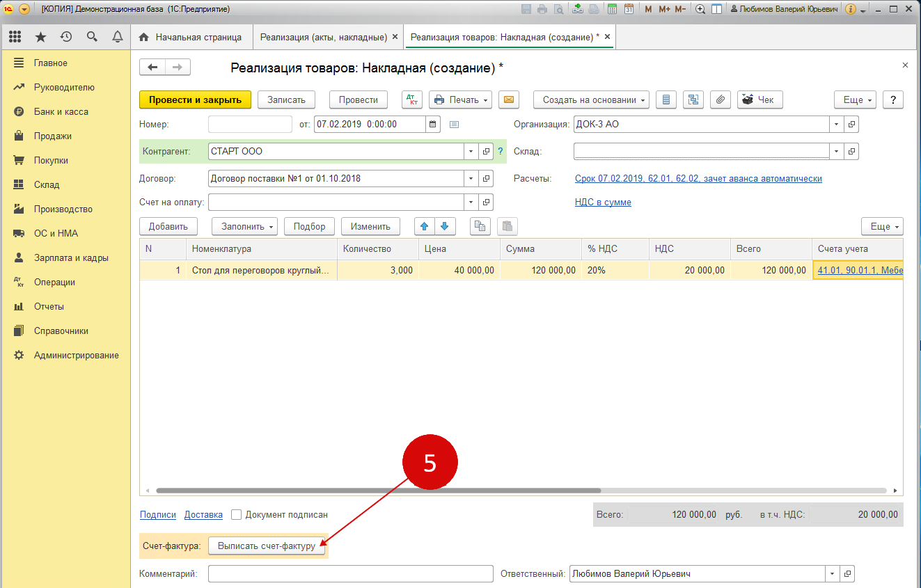Screen dimensions: 921x588
Task: Close the Реализация (акты, накладные) tab
Action: point(395,37)
